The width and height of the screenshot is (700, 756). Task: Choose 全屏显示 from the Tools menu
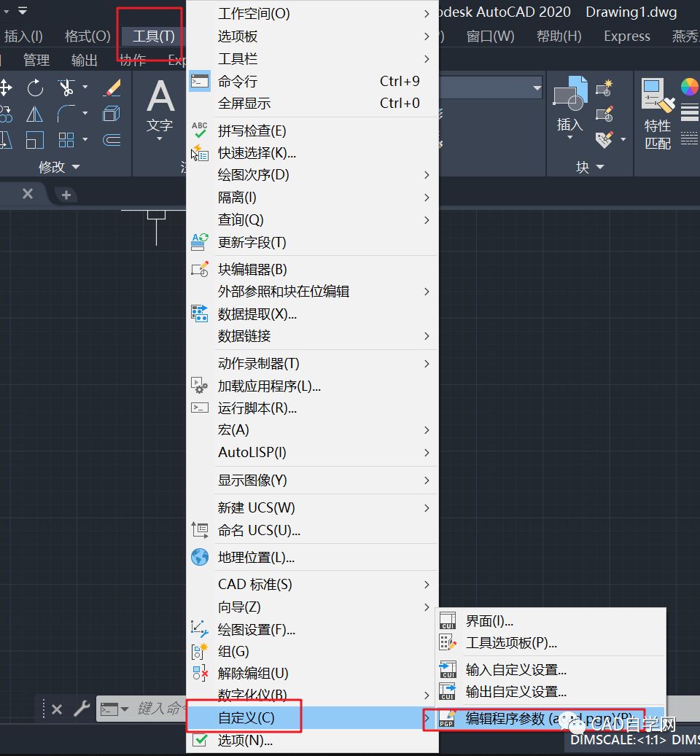pos(312,104)
